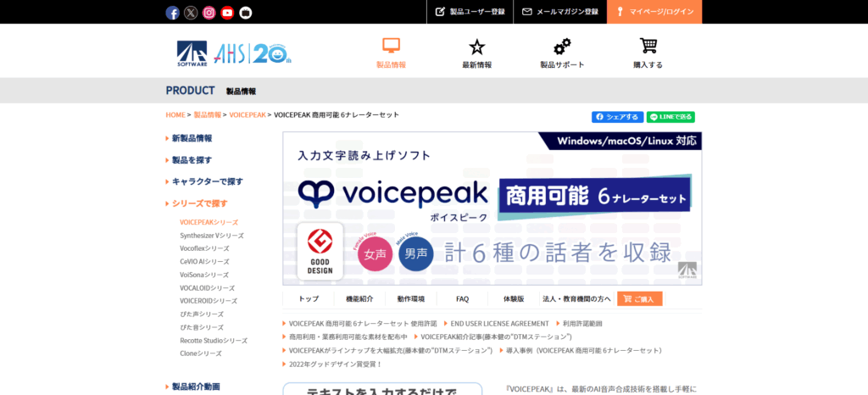Click the orange ご購入 button
868x395 pixels.
[639, 298]
